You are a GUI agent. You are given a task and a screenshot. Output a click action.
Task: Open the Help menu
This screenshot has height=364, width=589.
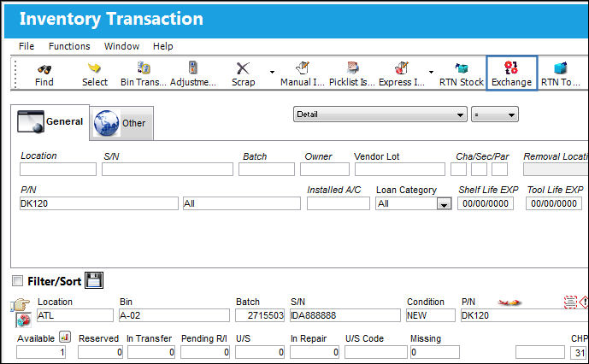pyautogui.click(x=163, y=46)
